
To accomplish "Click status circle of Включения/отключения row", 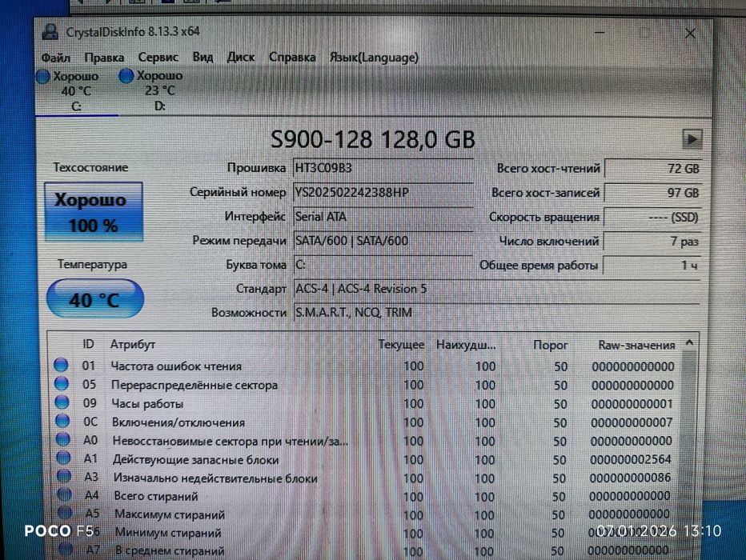I will (x=62, y=421).
